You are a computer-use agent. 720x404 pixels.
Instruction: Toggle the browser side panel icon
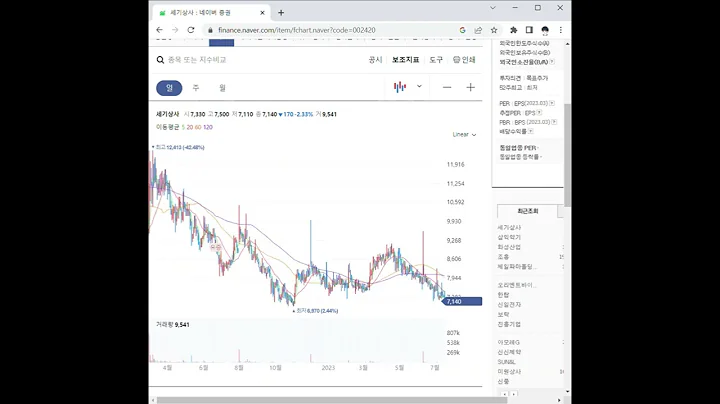(x=529, y=30)
